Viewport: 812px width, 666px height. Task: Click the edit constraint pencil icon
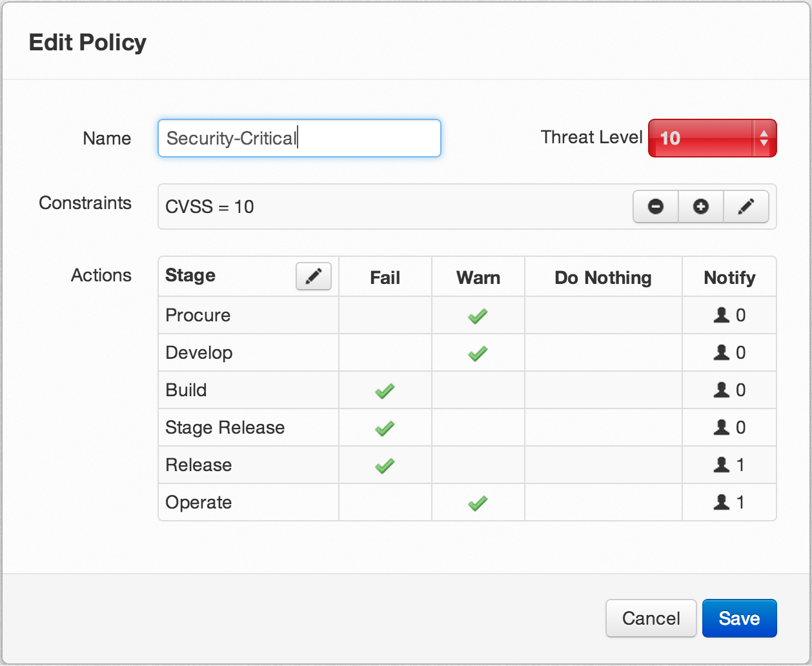[746, 207]
